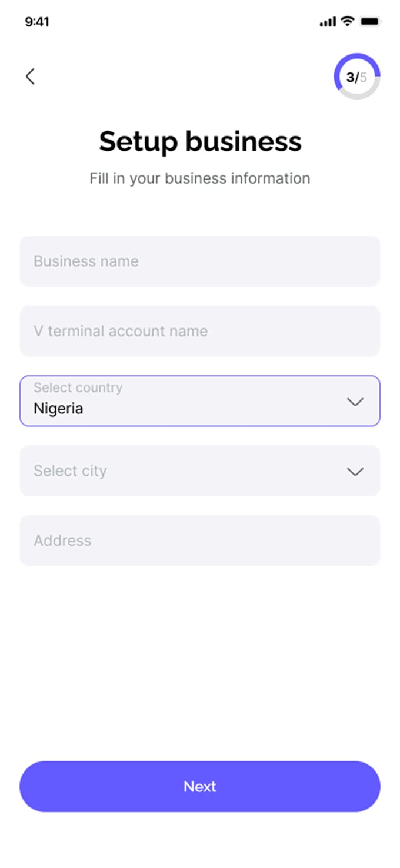Tap the back arrow icon
Screen dimensions: 400x868
31,77
